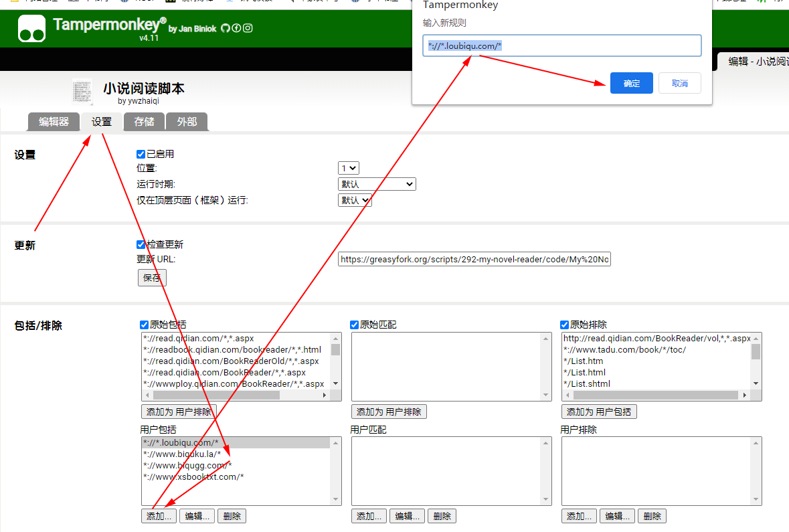Click 编辑... under the 用户包括 list
This screenshot has width=789, height=532.
[x=197, y=517]
